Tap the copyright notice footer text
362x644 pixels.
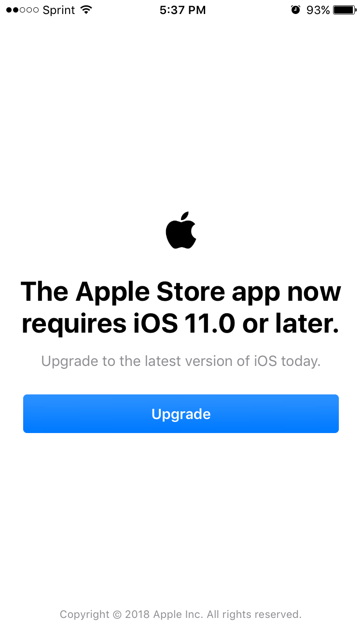[181, 615]
